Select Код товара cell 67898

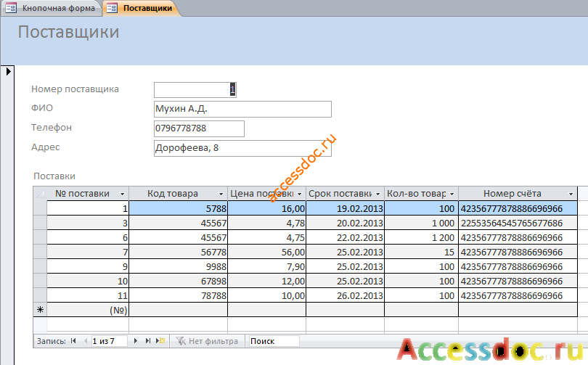coord(178,281)
